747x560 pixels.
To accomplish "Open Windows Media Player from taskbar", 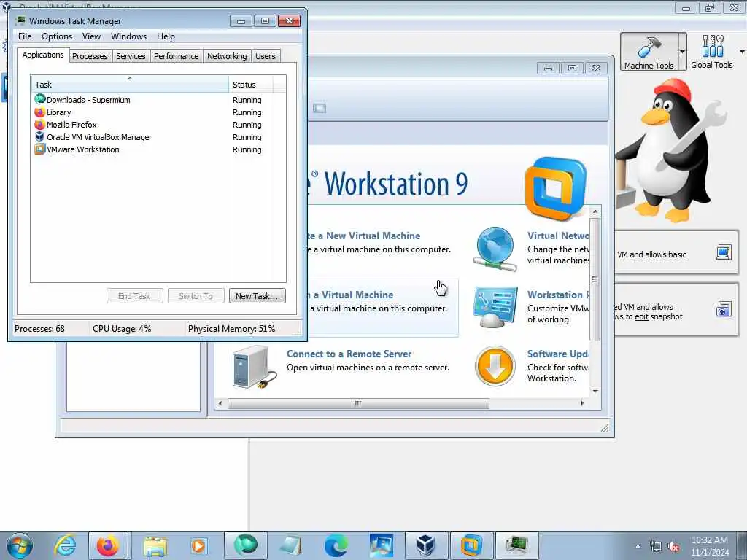I will pyautogui.click(x=198, y=545).
